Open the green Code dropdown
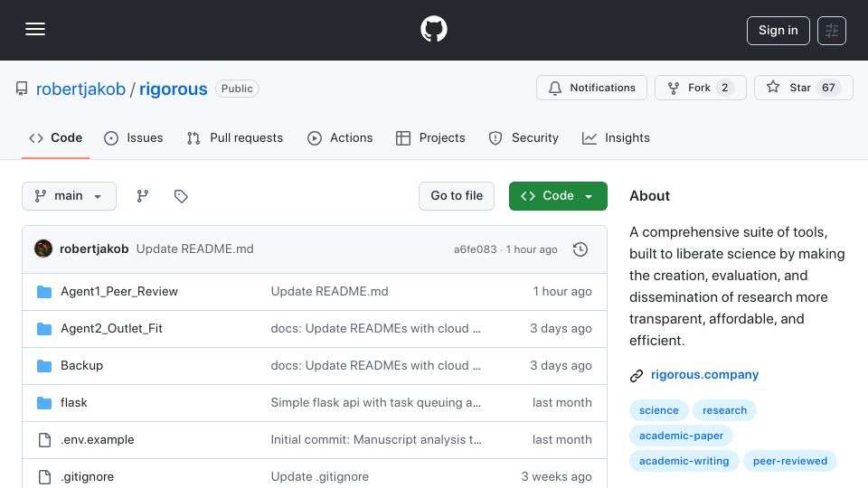The width and height of the screenshot is (868, 488). pyautogui.click(x=558, y=196)
